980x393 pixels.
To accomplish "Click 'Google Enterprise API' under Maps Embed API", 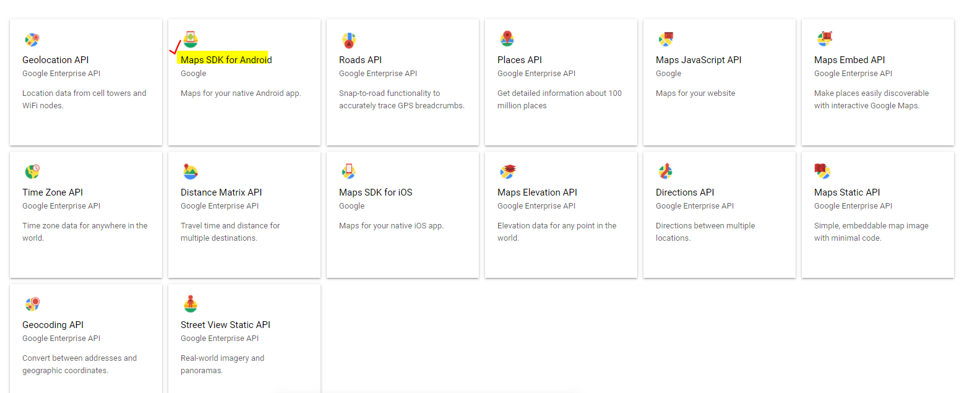I will pos(853,74).
